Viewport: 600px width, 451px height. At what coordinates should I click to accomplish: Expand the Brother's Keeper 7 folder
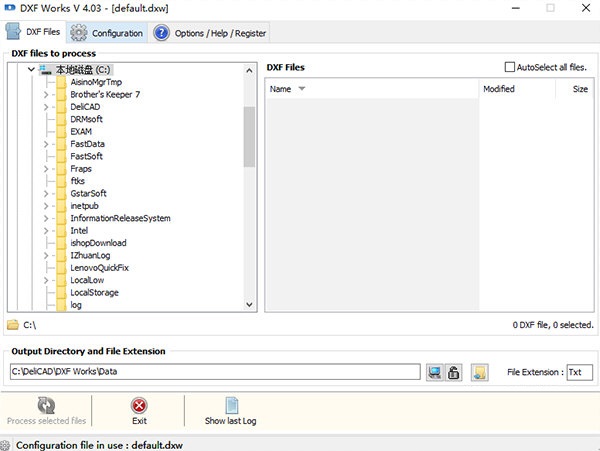(46, 94)
